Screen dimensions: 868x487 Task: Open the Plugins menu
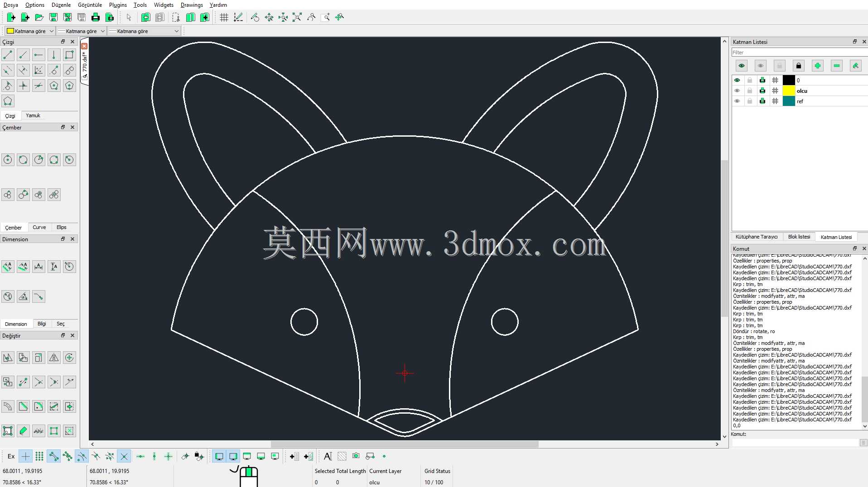click(x=118, y=5)
